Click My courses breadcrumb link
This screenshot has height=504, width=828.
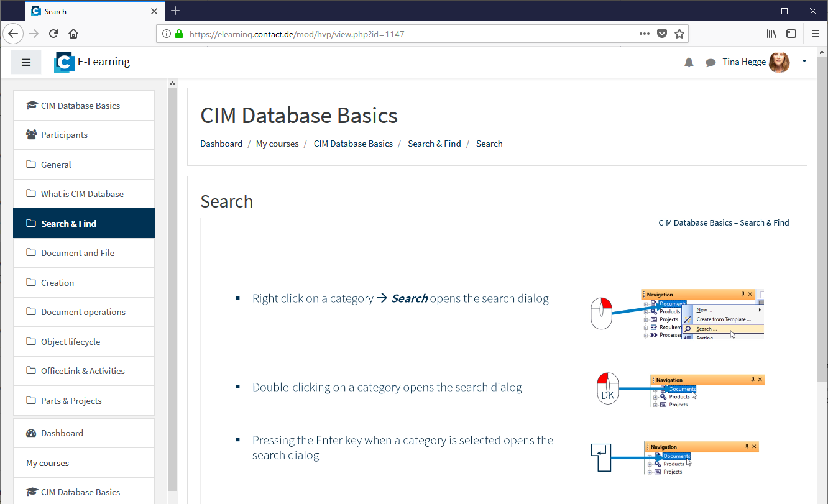click(x=277, y=144)
